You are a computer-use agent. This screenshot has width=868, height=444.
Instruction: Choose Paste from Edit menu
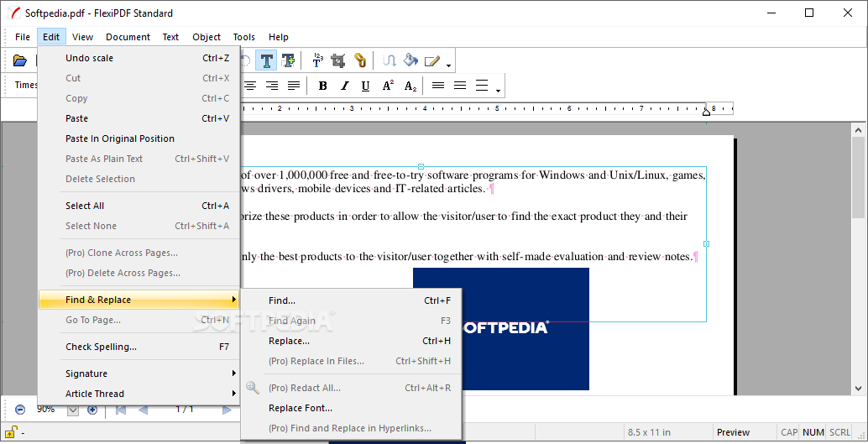click(x=139, y=118)
